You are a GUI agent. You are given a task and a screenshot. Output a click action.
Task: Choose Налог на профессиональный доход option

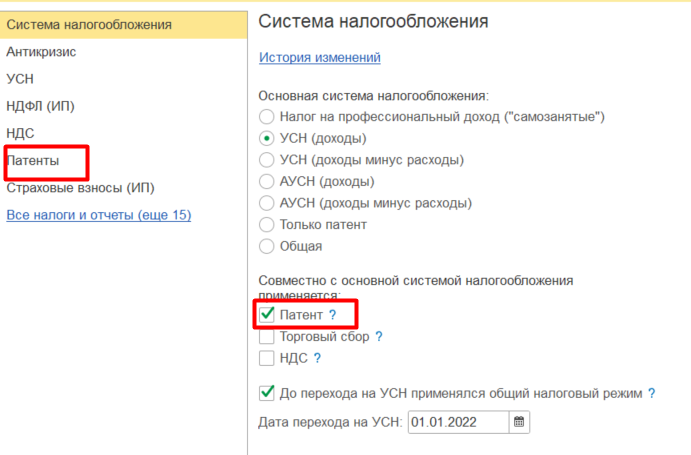pyautogui.click(x=267, y=117)
